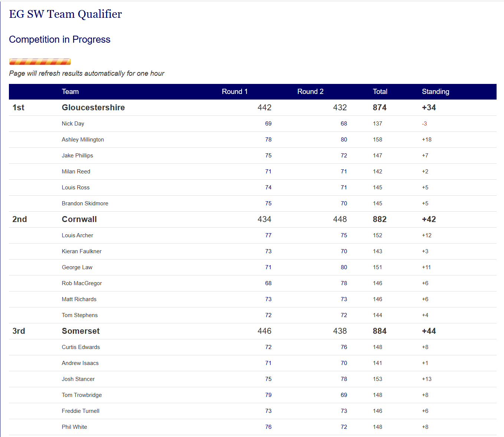This screenshot has height=437, width=504.
Task: Open Milan Reed's Round 2 scorecard link
Action: pos(344,172)
